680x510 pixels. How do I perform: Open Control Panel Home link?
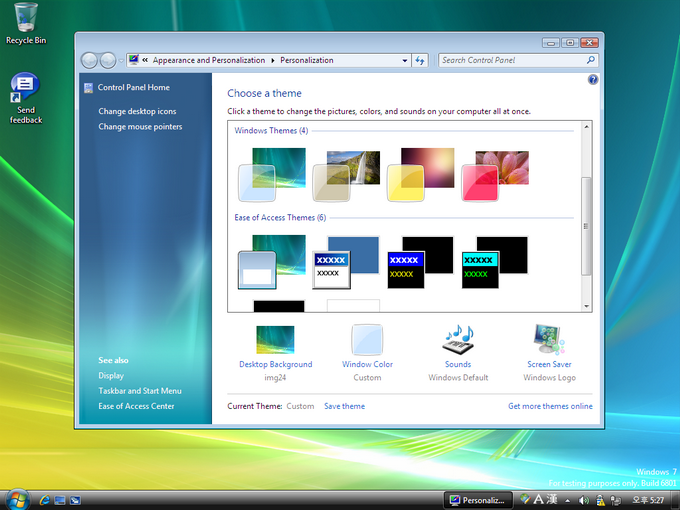(134, 87)
